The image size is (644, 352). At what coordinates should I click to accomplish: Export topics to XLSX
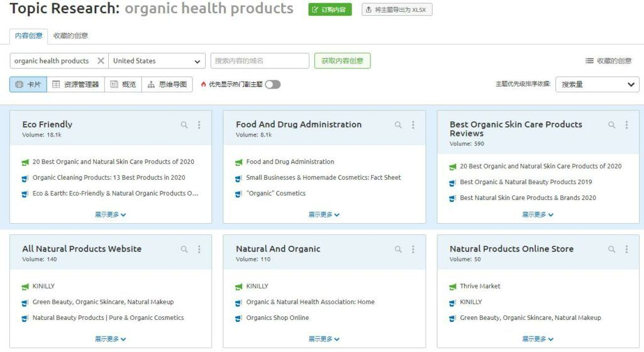coord(397,9)
